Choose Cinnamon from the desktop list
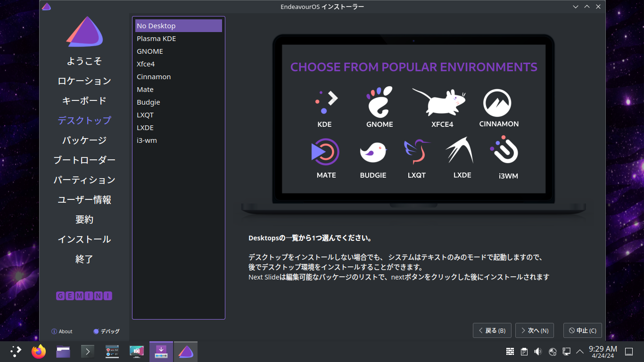Viewport: 644px width, 362px height. coord(179,77)
